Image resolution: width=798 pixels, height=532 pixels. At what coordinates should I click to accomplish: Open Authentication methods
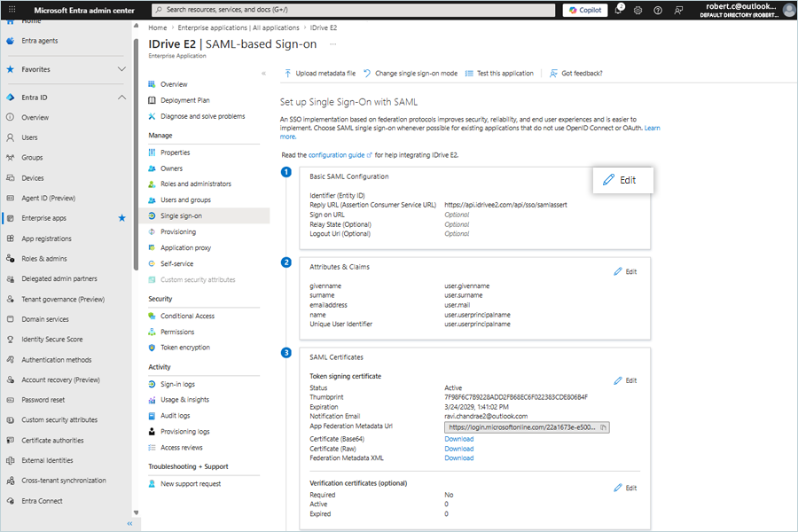tap(57, 360)
